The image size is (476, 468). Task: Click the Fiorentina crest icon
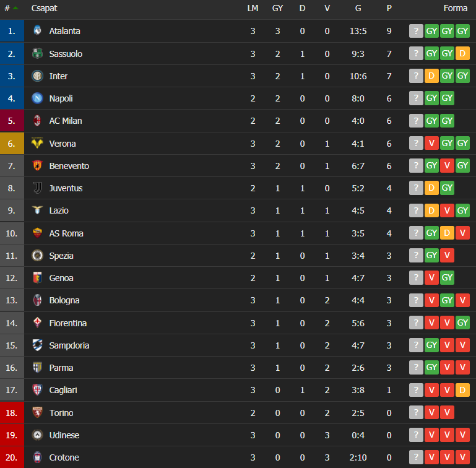37,323
